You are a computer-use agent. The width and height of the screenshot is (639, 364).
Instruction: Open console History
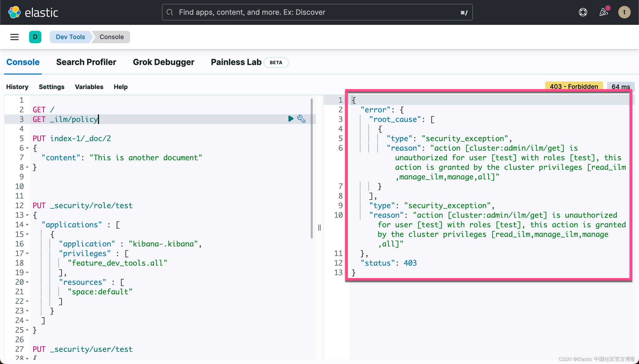pos(17,87)
